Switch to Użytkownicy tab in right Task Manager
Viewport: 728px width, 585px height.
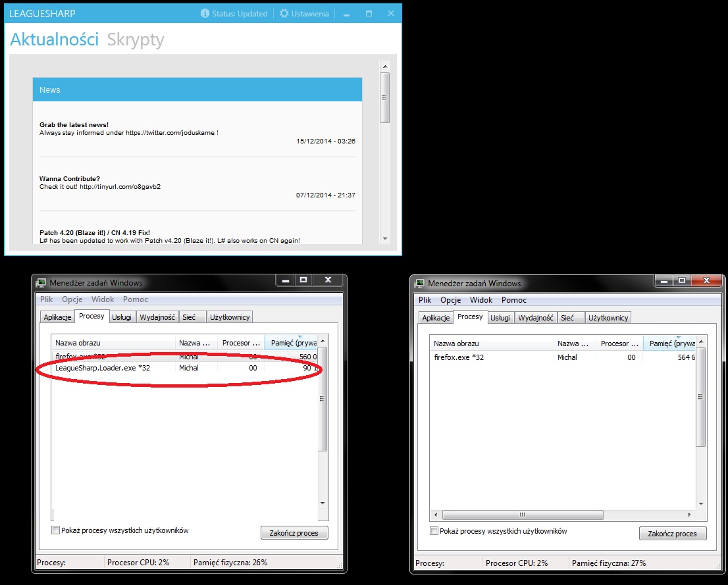click(x=608, y=318)
